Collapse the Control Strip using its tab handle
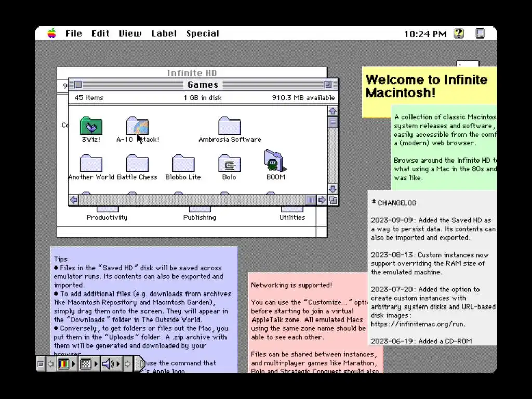The width and height of the screenshot is (532, 399). (x=140, y=364)
